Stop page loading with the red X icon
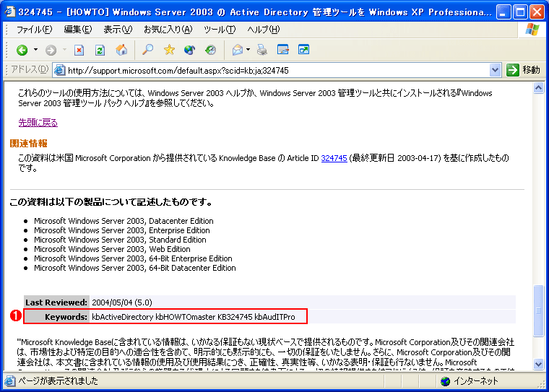The width and height of the screenshot is (549, 392). click(x=79, y=51)
